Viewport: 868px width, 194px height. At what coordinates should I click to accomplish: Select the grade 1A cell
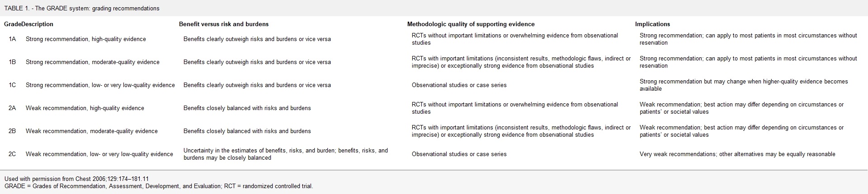coord(12,39)
